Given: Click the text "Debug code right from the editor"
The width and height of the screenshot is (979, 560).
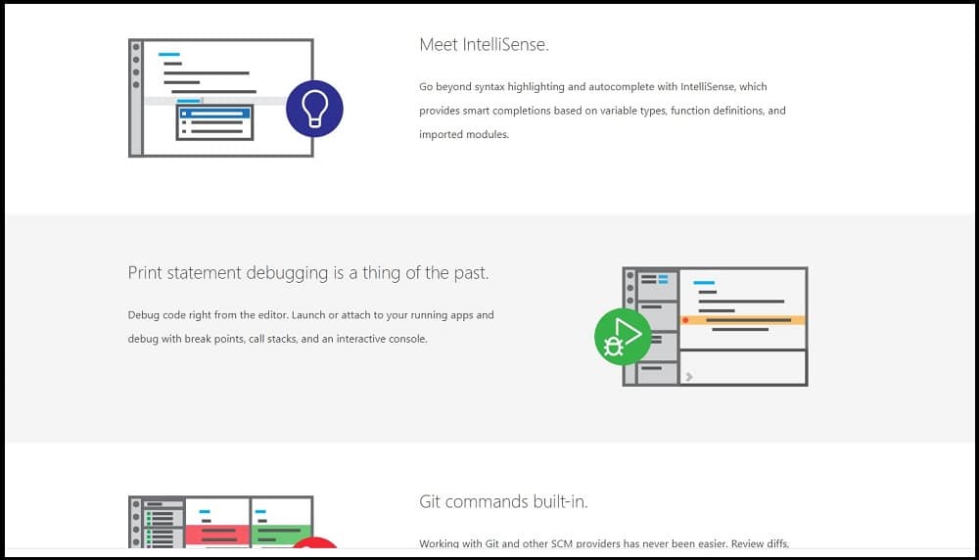Looking at the screenshot, I should point(208,315).
